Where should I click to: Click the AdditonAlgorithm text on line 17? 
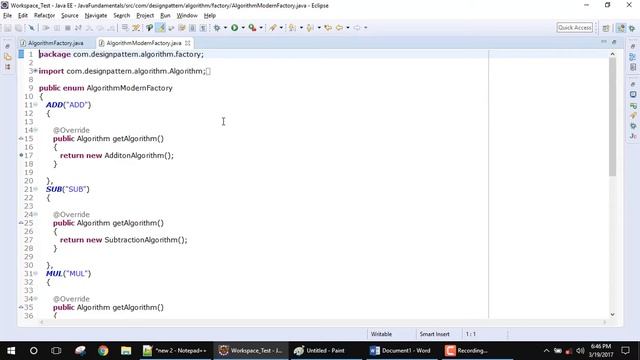134,156
